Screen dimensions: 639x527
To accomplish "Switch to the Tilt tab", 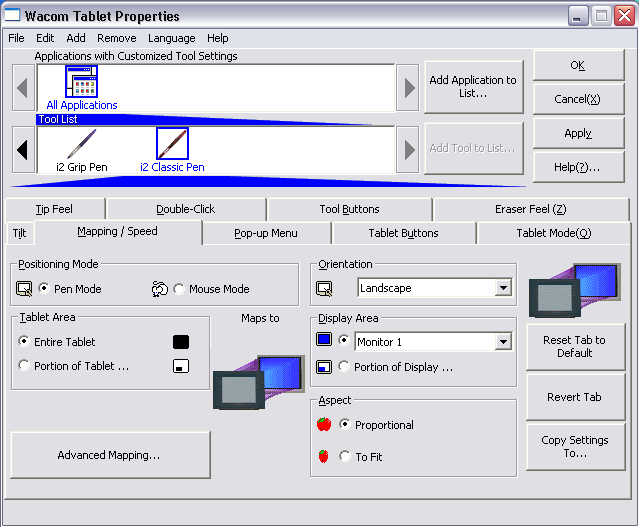I will pos(20,233).
